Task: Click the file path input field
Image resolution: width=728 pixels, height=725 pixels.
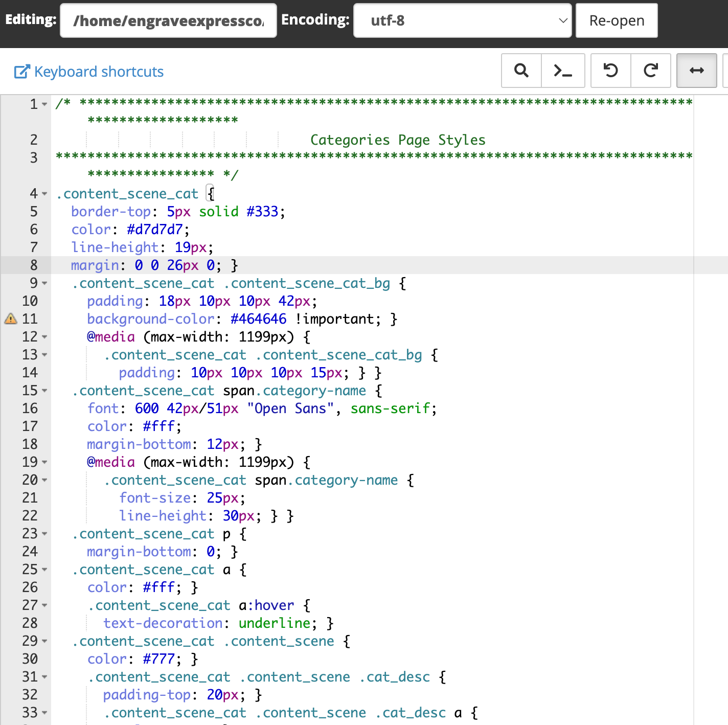Action: 168,20
